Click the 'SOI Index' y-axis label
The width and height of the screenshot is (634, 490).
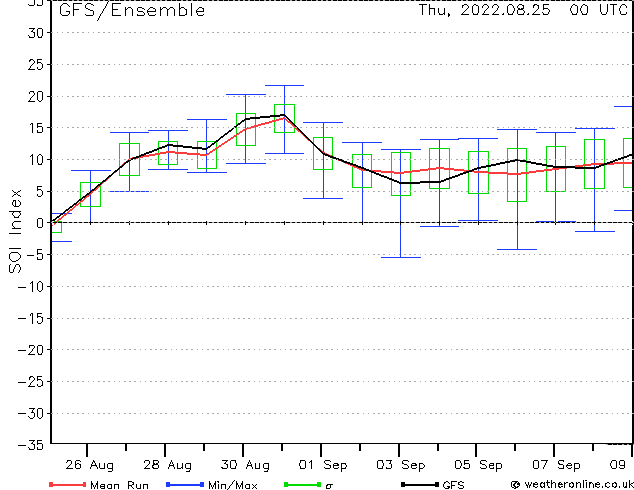pyautogui.click(x=15, y=231)
